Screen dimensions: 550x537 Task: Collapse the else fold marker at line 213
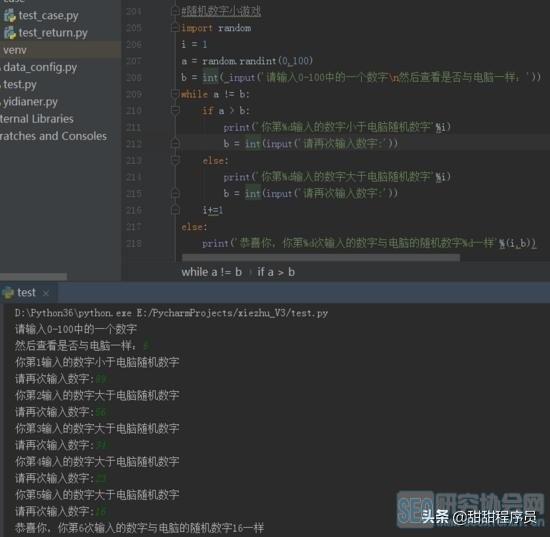175,160
